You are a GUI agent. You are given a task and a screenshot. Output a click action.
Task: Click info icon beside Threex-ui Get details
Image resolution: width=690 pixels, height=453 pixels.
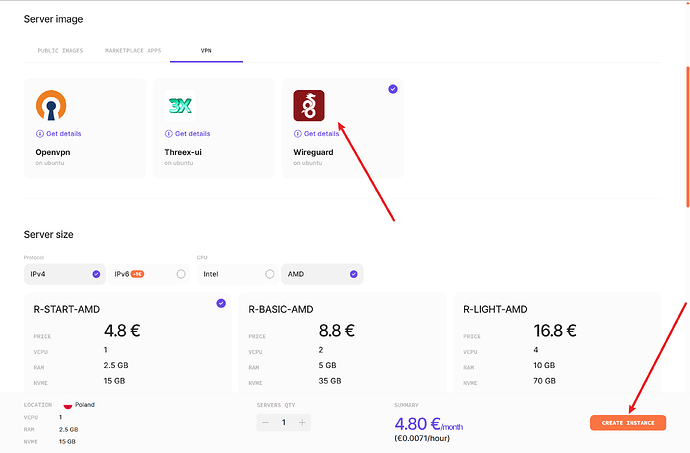point(168,133)
